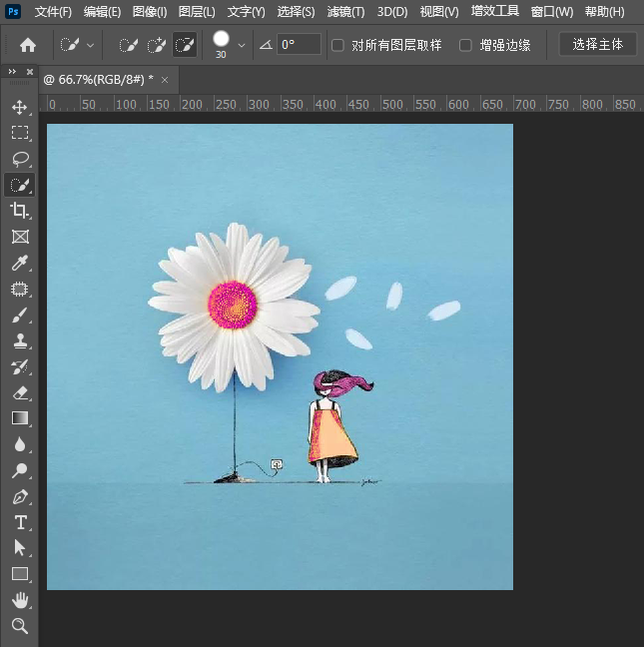The width and height of the screenshot is (644, 647).
Task: Select the Eraser tool
Action: (19, 393)
